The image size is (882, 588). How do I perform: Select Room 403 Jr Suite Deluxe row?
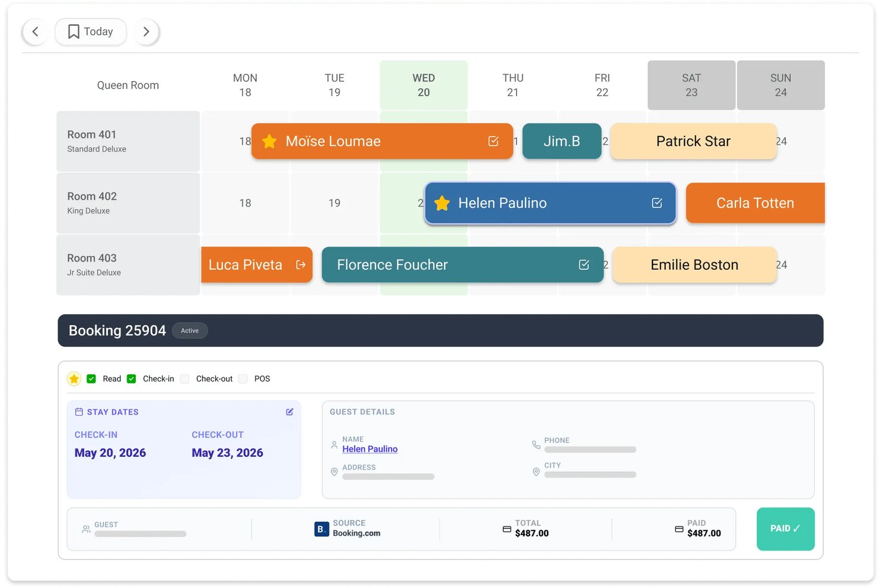click(128, 265)
